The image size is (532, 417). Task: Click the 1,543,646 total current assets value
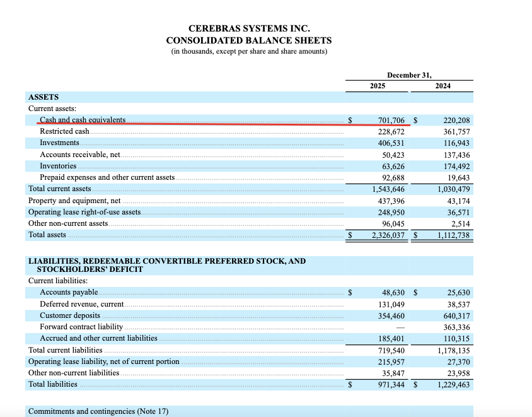coord(388,189)
